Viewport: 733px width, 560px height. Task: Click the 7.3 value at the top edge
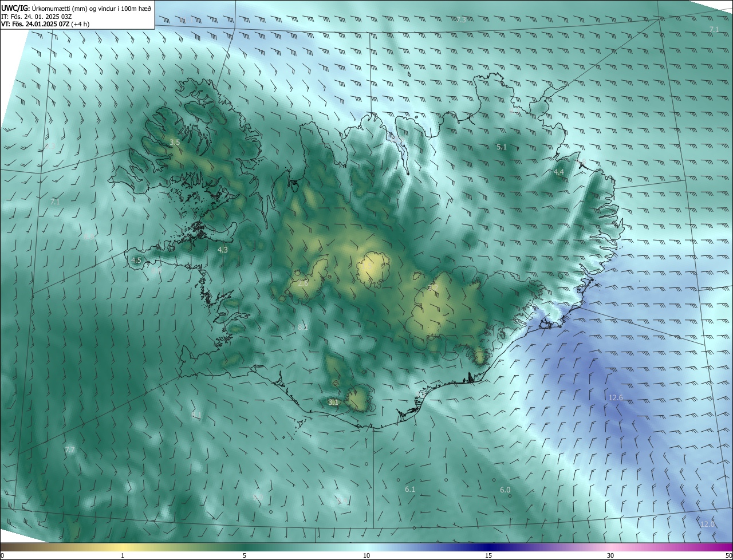[x=461, y=19]
